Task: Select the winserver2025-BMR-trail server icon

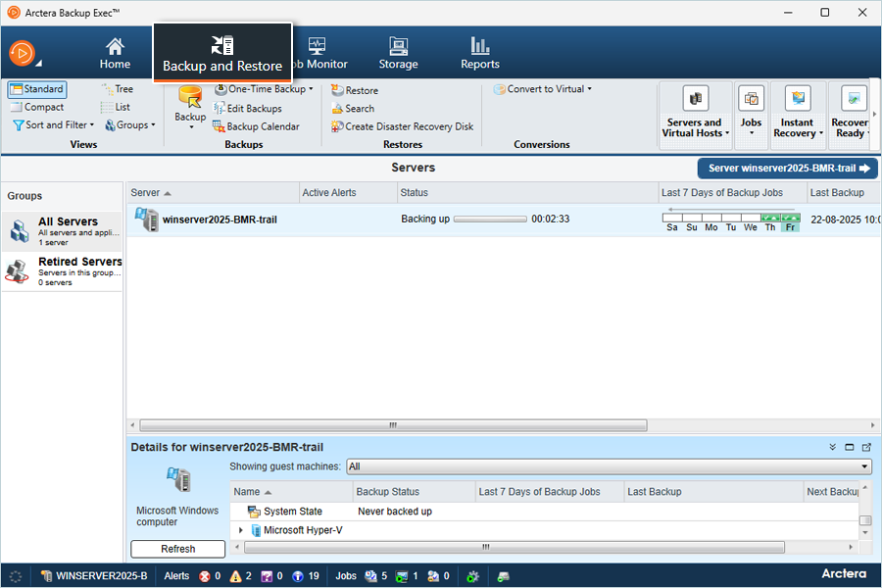Action: point(147,220)
